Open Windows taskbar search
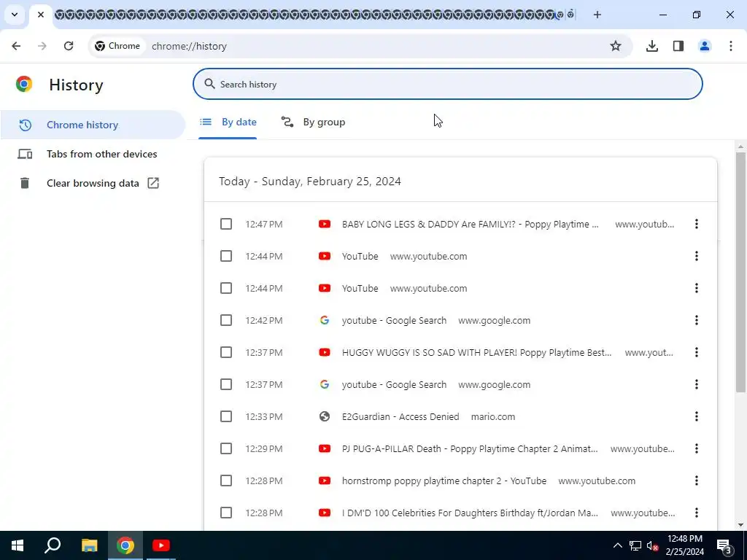 click(x=53, y=545)
